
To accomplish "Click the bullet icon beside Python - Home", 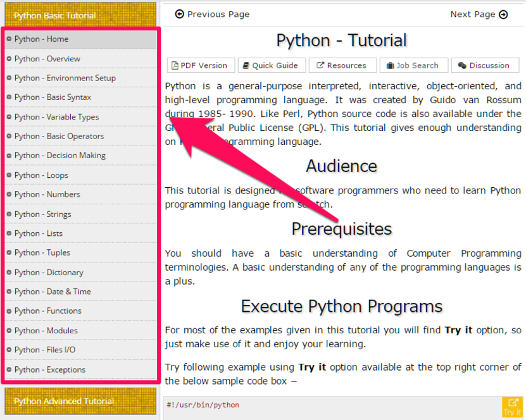I will 9,39.
